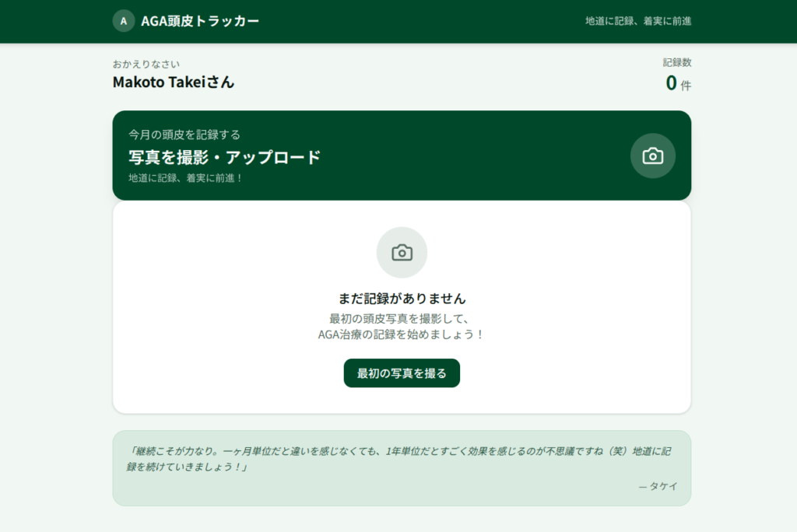Image resolution: width=797 pixels, height=532 pixels.
Task: Click the gray camera icon above empty message
Action: pyautogui.click(x=402, y=252)
